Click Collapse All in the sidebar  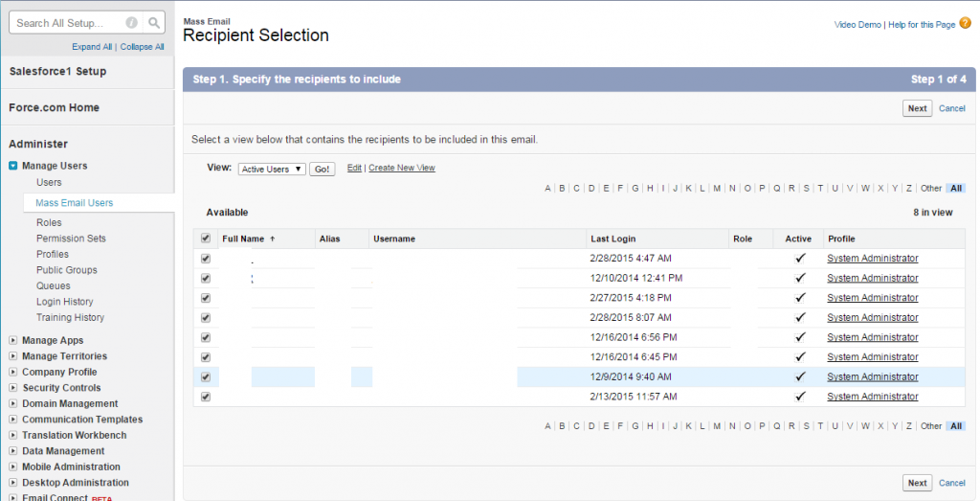142,47
